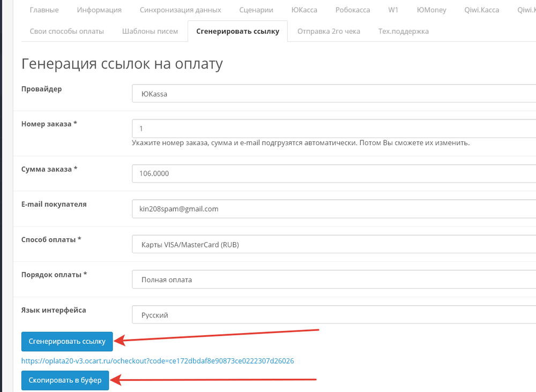
Task: Open the Способ оплаты dropdown
Action: [333, 244]
